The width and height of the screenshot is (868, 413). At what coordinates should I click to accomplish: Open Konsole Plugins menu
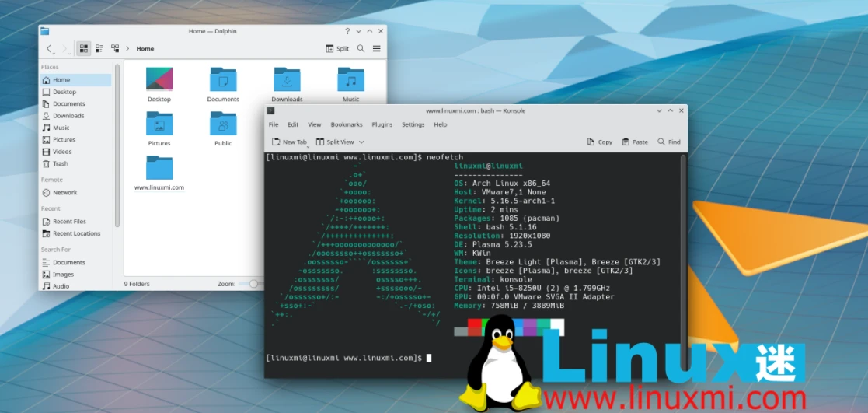(x=382, y=124)
